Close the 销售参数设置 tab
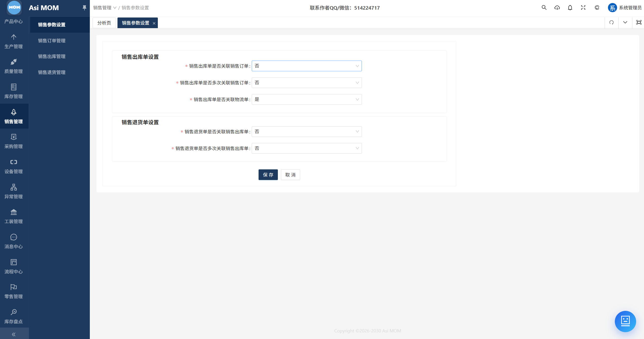The image size is (644, 339). [x=154, y=23]
